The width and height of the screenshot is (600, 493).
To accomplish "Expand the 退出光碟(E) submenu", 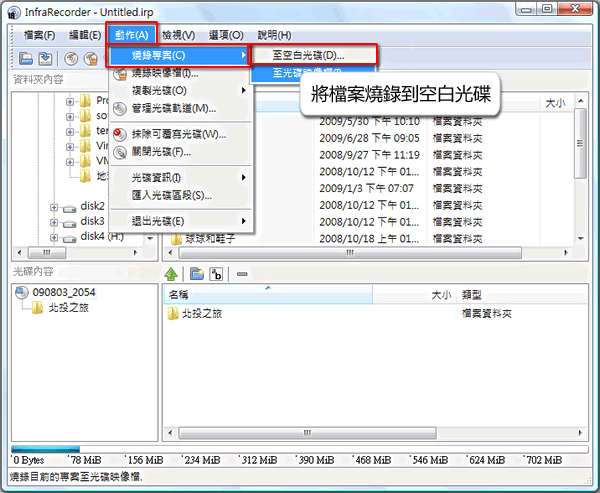I will click(x=181, y=221).
